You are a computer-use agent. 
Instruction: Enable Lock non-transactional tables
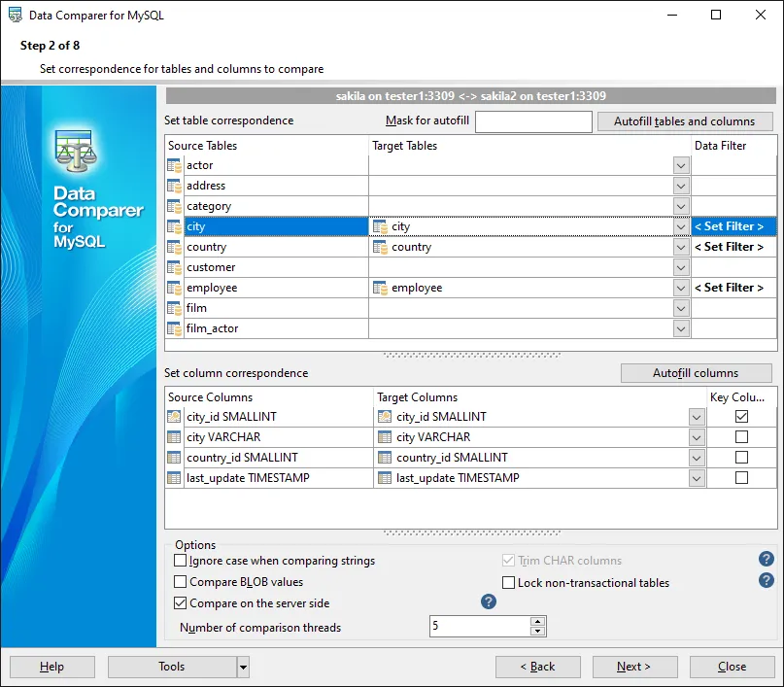click(508, 582)
